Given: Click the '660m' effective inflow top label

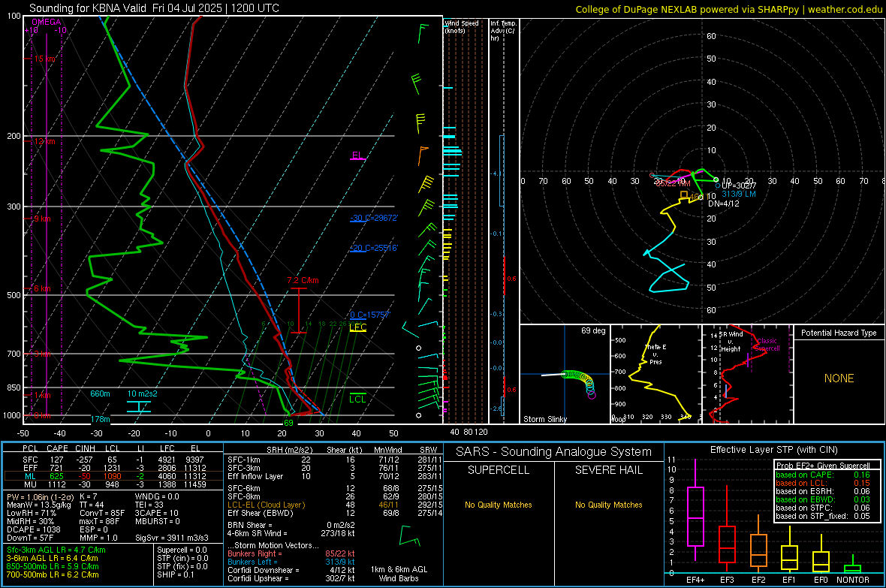Looking at the screenshot, I should pos(100,394).
